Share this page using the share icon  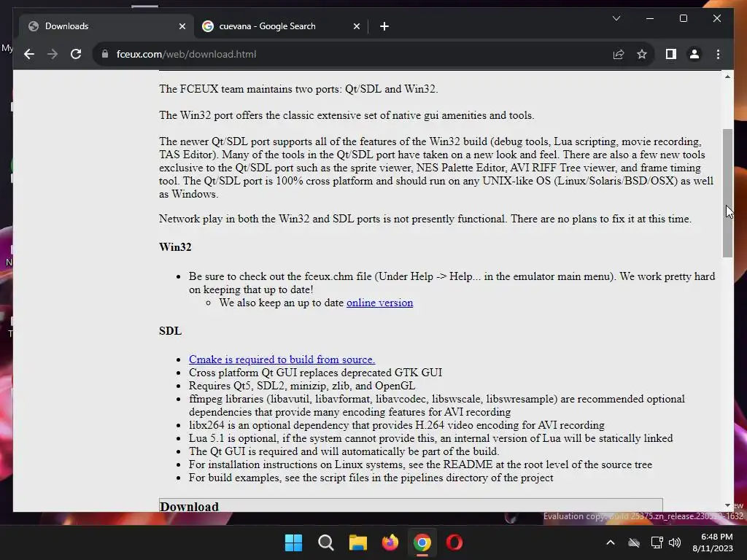(619, 54)
